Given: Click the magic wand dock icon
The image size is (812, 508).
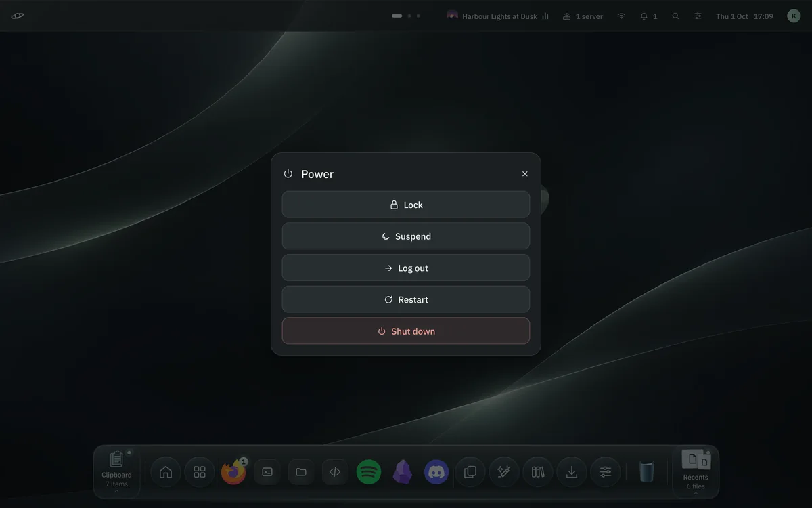Looking at the screenshot, I should 504,472.
